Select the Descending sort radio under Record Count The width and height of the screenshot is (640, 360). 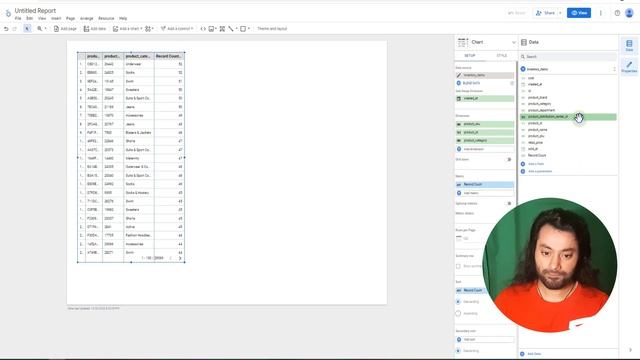point(458,302)
